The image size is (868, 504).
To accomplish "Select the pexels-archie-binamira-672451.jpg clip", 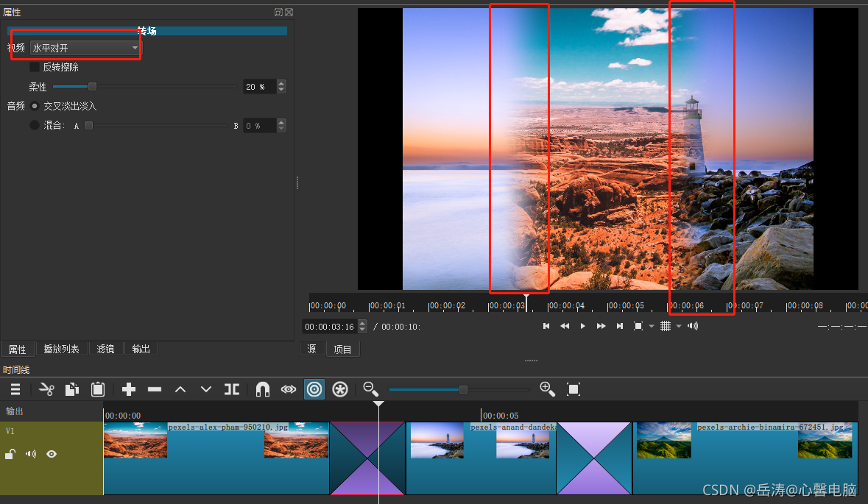I will (745, 458).
